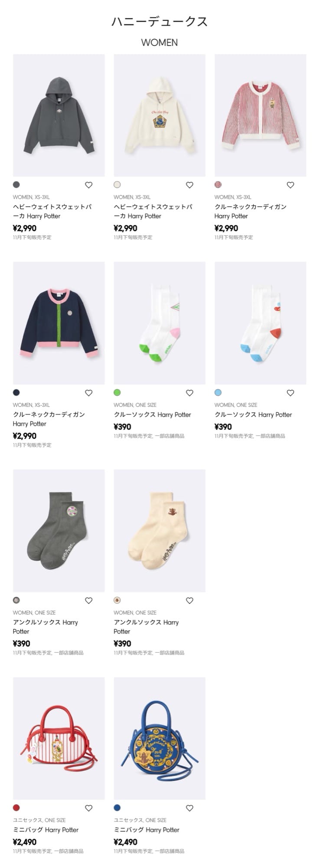Wishlist the blue round mini bag
The height and width of the screenshot is (868, 320).
189,808
